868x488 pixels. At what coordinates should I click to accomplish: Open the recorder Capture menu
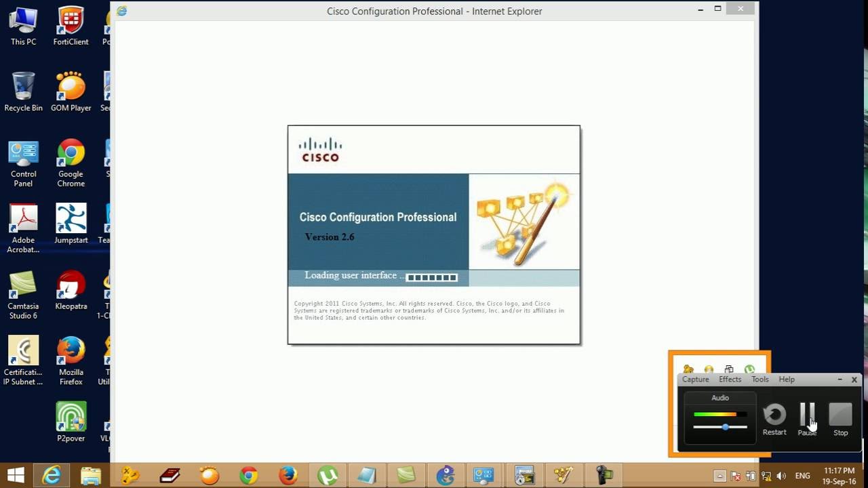pyautogui.click(x=695, y=380)
